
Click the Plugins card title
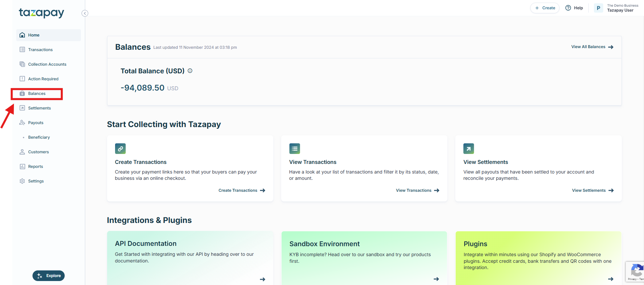(475, 244)
